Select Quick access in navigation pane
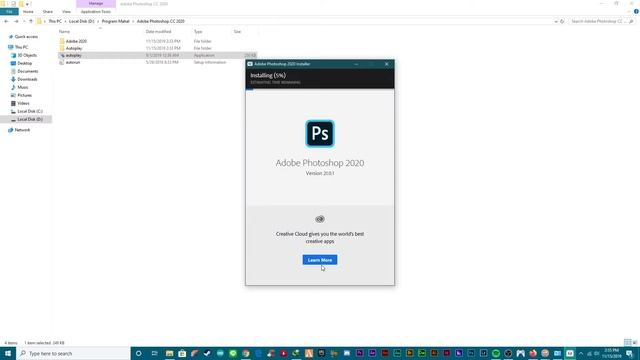This screenshot has height=360, width=640. (x=26, y=37)
